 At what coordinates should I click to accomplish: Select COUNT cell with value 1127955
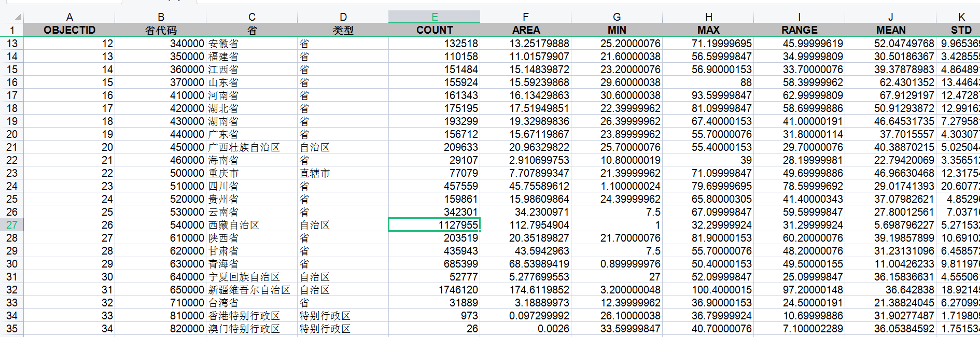[x=435, y=225]
